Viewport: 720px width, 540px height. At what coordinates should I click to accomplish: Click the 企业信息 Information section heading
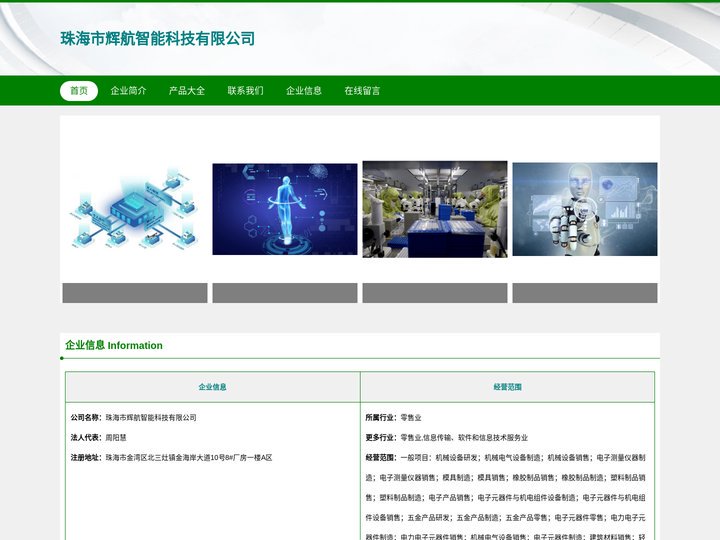tap(114, 345)
